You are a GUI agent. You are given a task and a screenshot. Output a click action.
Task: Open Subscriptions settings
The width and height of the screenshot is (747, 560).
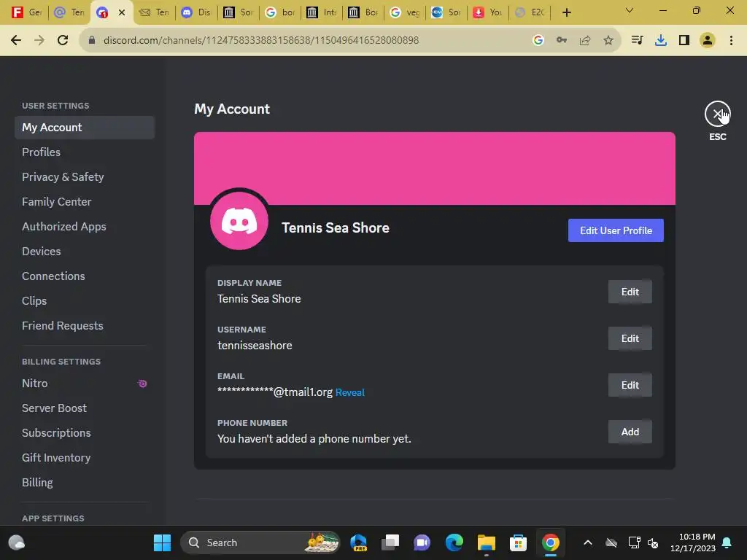pos(85,433)
